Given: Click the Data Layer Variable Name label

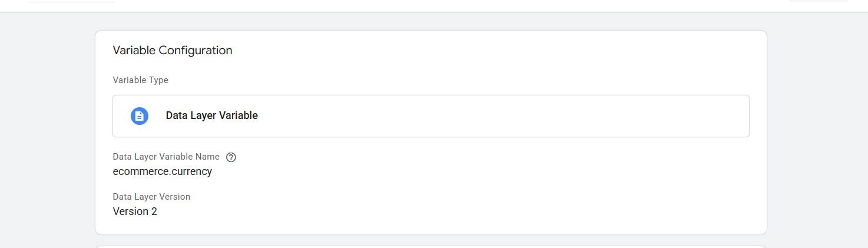Looking at the screenshot, I should (166, 157).
